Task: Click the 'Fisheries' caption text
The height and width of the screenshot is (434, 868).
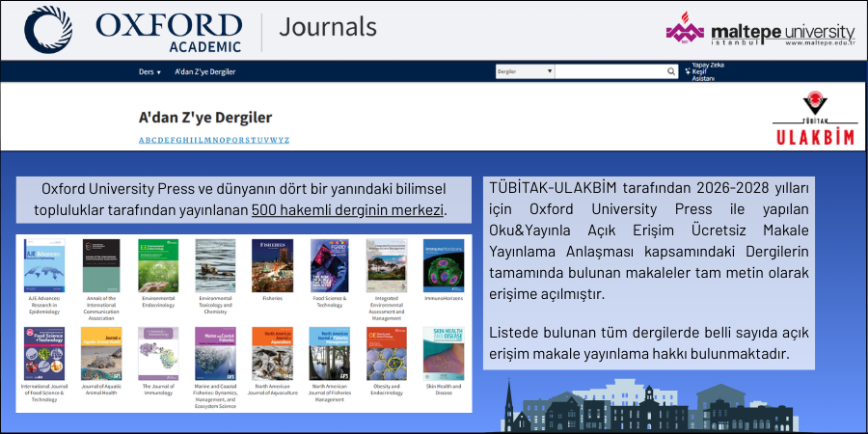Action: 272,298
